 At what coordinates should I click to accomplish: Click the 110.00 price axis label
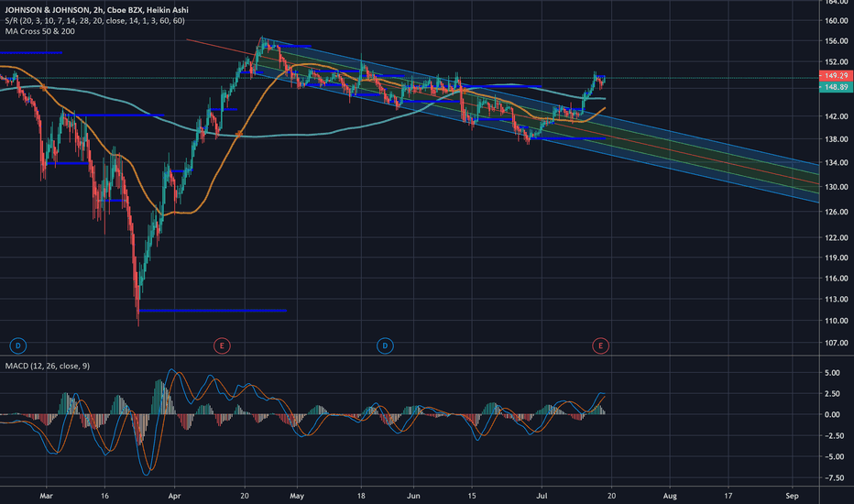pyautogui.click(x=836, y=321)
